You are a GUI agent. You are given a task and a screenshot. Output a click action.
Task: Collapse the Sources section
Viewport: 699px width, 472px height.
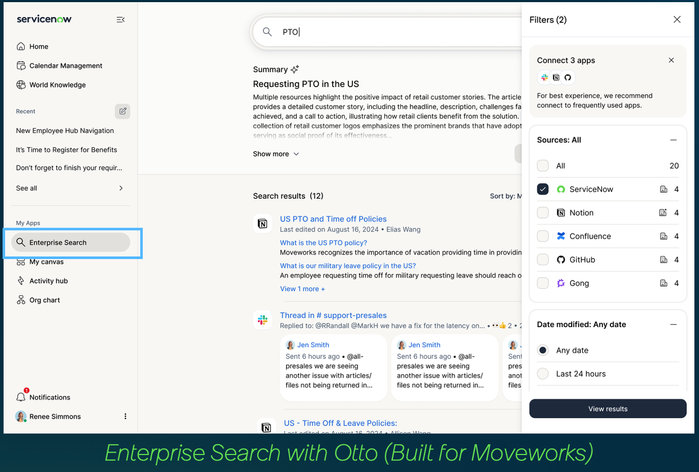673,140
